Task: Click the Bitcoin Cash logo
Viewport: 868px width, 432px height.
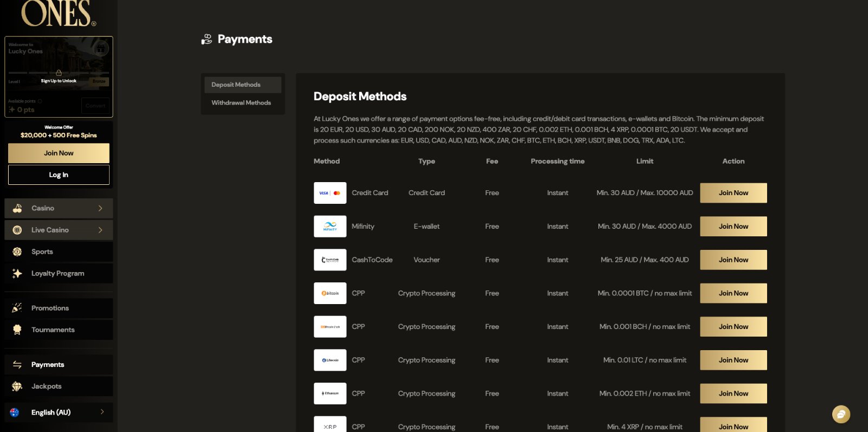Action: (x=330, y=327)
